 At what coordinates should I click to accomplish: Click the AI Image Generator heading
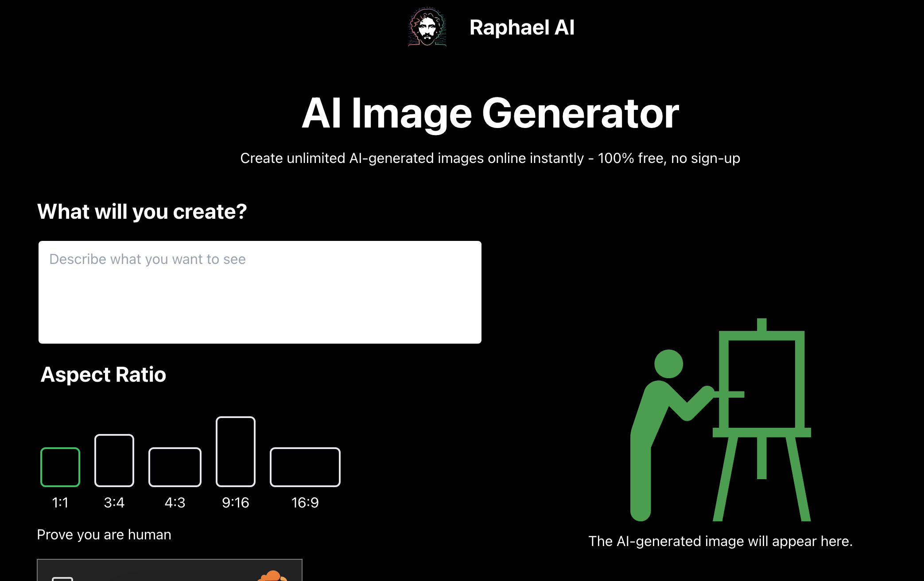point(490,113)
